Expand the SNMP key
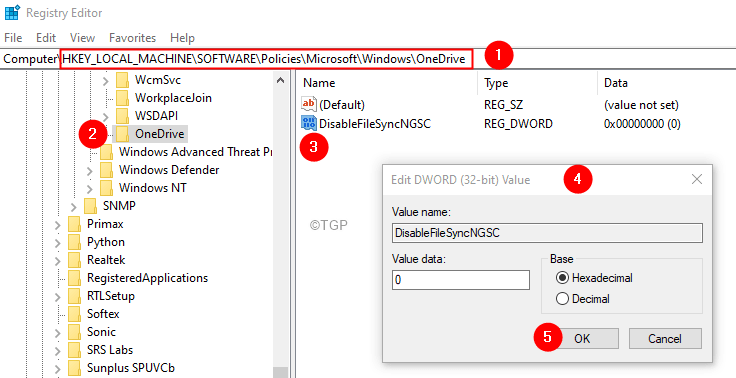736x378 pixels. pyautogui.click(x=73, y=206)
